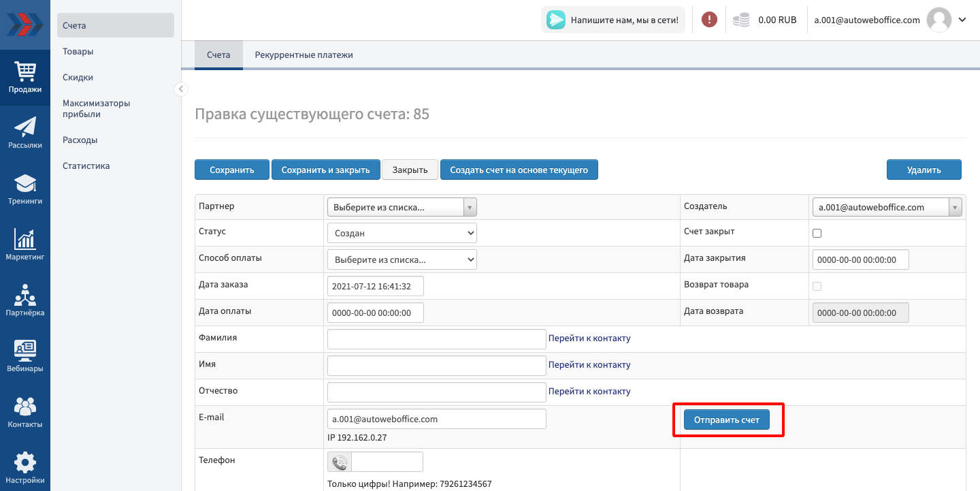Open the Способ оплаты dropdown
Image resolution: width=980 pixels, height=491 pixels.
point(402,259)
